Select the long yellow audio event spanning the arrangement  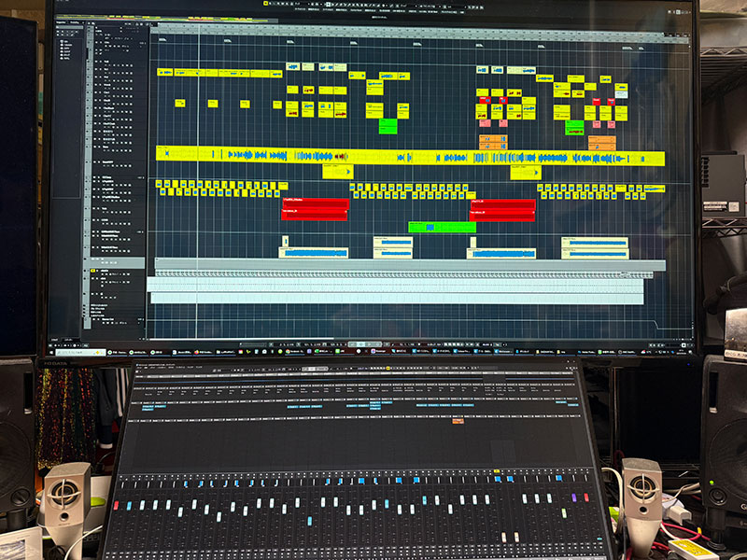click(x=410, y=156)
